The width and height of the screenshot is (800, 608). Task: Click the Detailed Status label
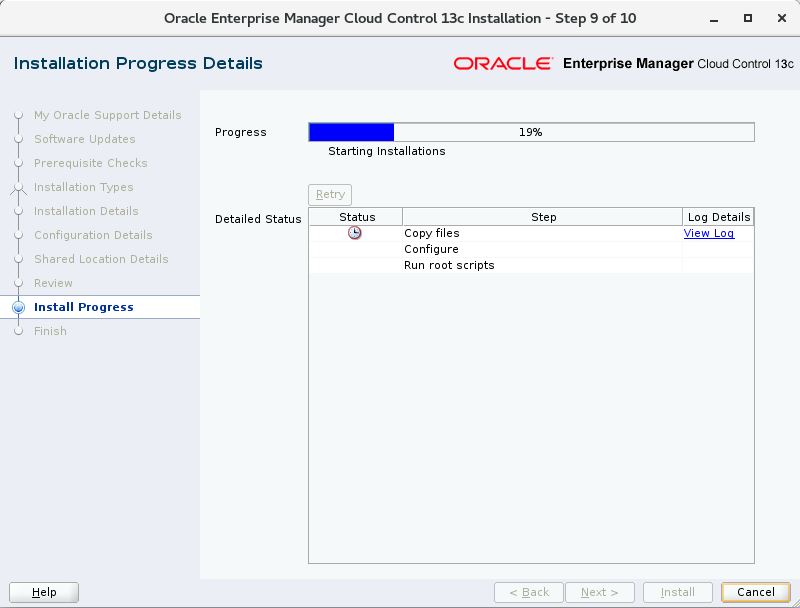(x=258, y=219)
